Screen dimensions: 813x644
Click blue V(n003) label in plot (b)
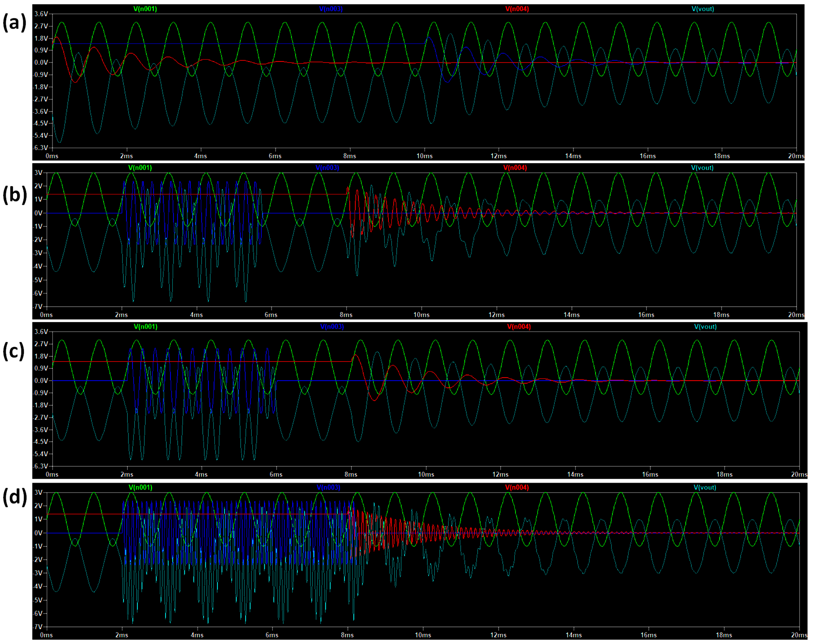coord(327,168)
